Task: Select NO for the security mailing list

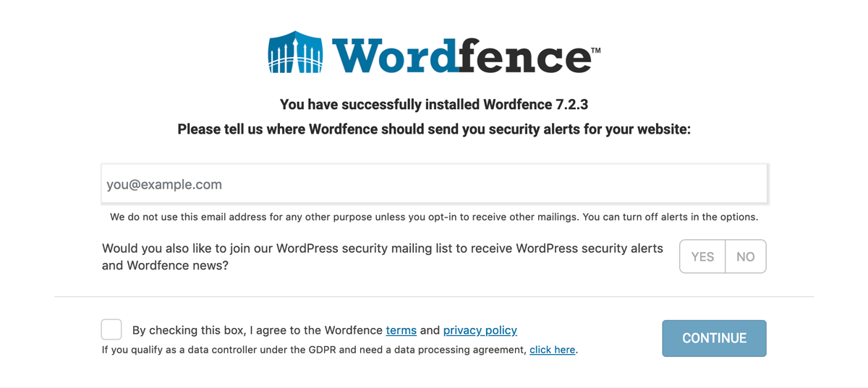Action: point(746,256)
